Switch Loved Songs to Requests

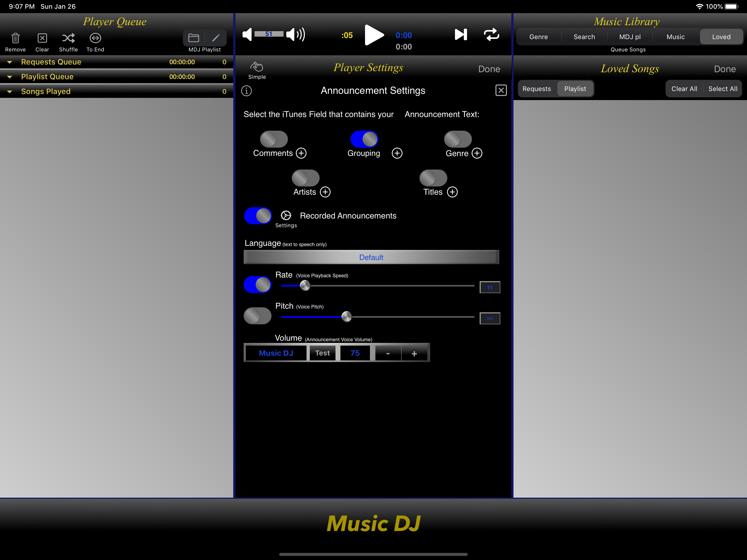coord(537,89)
